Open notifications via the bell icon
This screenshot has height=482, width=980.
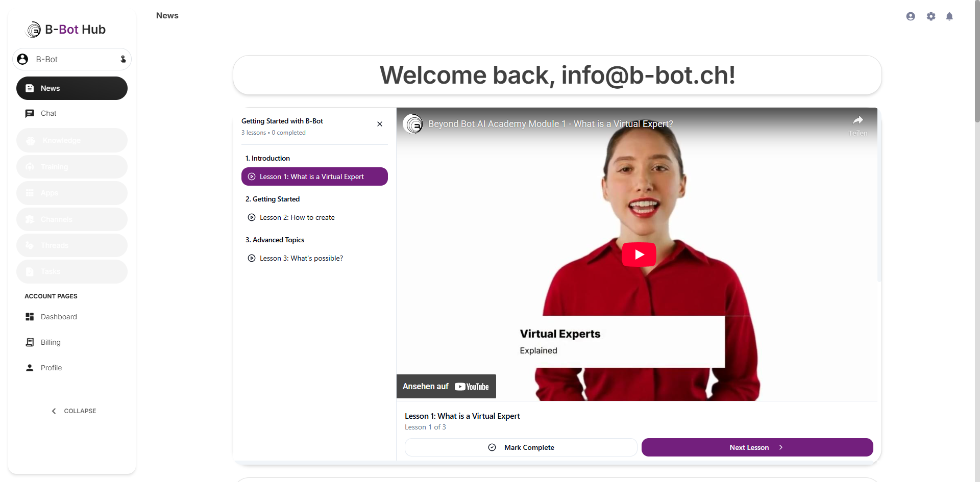tap(950, 16)
